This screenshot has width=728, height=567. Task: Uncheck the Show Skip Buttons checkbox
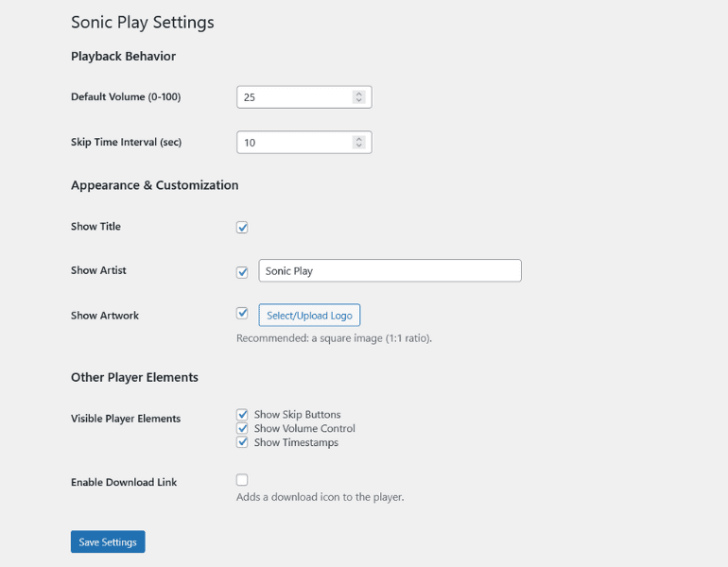pos(242,414)
